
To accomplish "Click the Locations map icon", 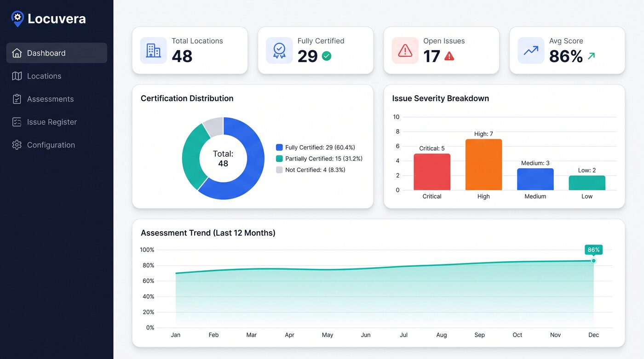I will click(x=17, y=76).
